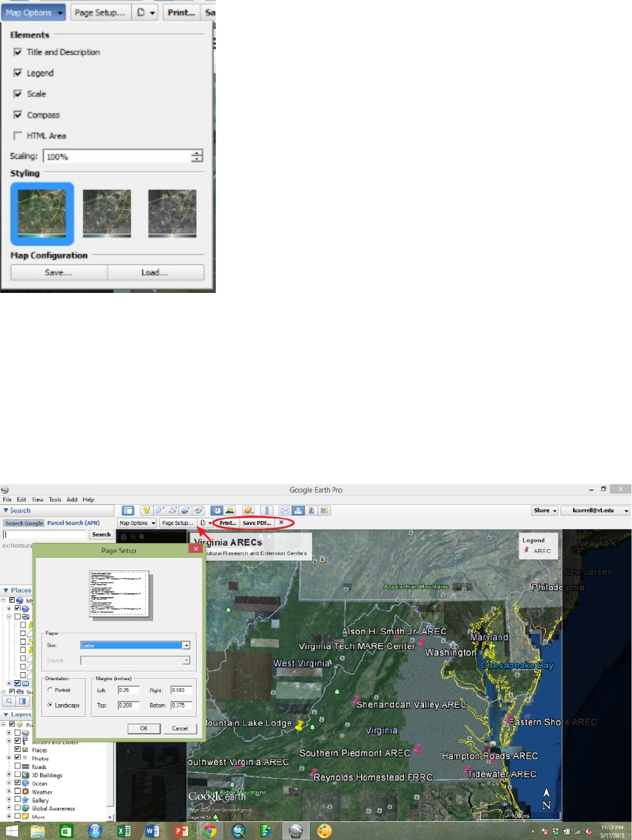Open the paper Size dropdown showing Letter
This screenshot has height=840, width=632.
pyautogui.click(x=135, y=645)
